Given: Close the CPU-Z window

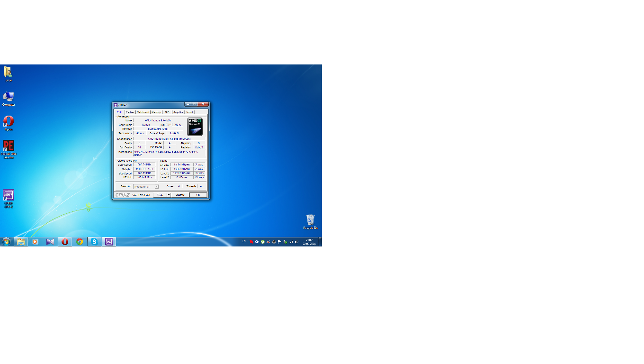Looking at the screenshot, I should [x=203, y=104].
